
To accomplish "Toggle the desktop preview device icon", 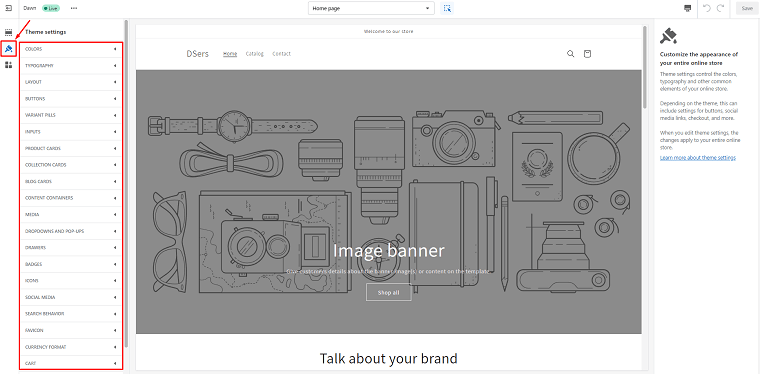I will point(687,8).
